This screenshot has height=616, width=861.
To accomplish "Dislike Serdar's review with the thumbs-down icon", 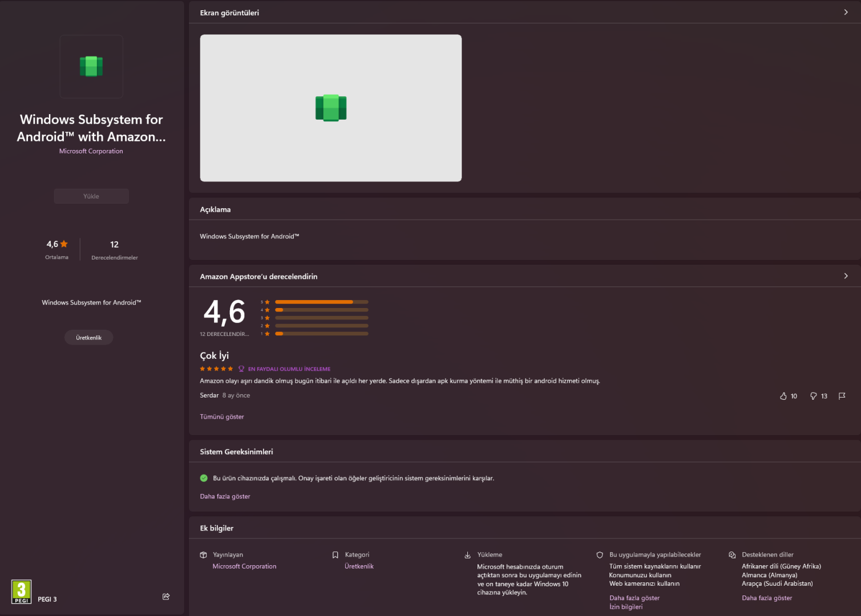I will tap(814, 396).
